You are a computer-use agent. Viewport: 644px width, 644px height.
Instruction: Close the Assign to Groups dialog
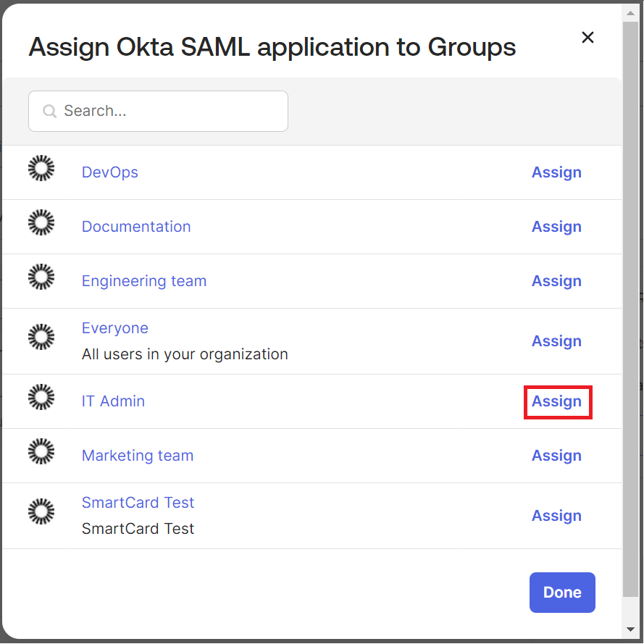587,38
